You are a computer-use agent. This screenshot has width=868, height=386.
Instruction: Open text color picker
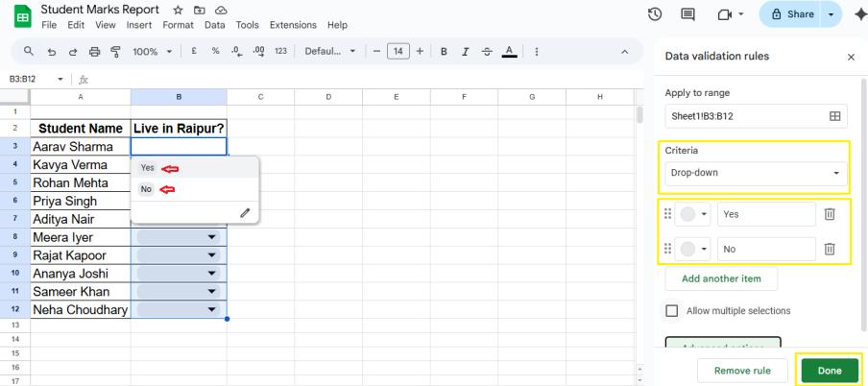tap(509, 52)
